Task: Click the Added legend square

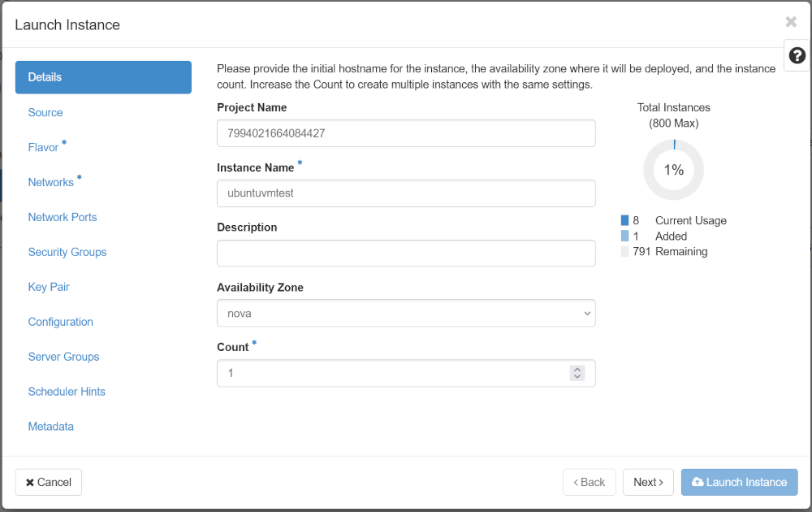Action: coord(625,236)
